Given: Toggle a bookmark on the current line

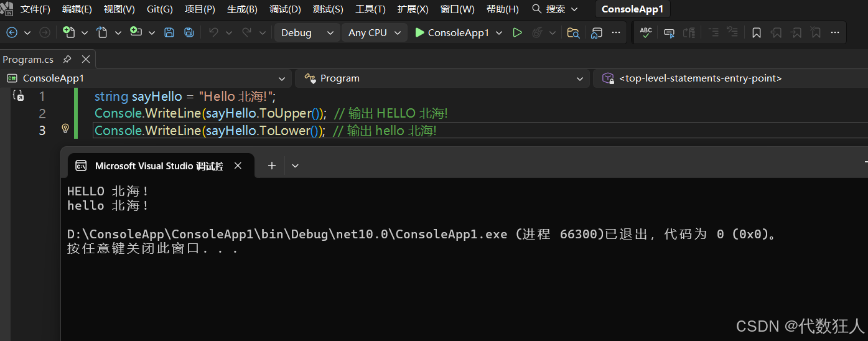Looking at the screenshot, I should coord(757,33).
